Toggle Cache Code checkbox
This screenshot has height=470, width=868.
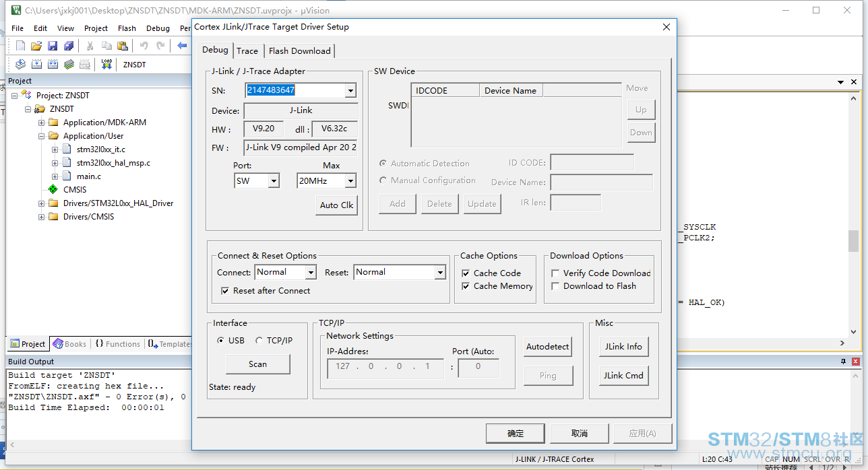click(x=466, y=273)
